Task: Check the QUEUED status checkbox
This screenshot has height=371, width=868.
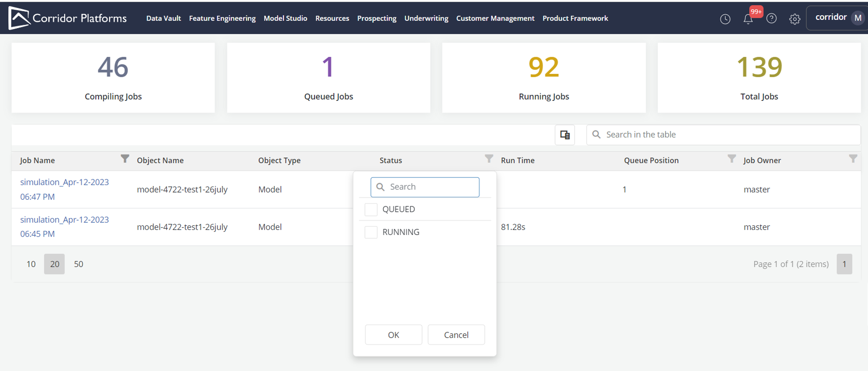Action: click(x=371, y=209)
